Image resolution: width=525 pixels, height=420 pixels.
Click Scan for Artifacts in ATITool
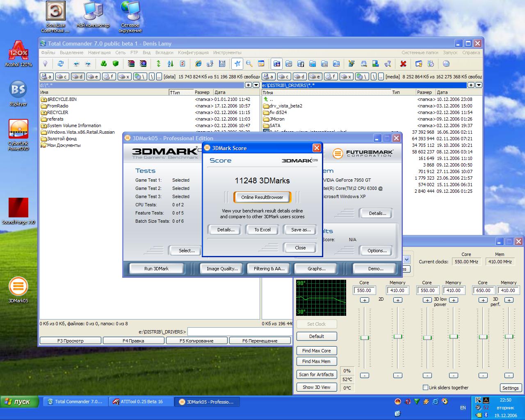(316, 374)
